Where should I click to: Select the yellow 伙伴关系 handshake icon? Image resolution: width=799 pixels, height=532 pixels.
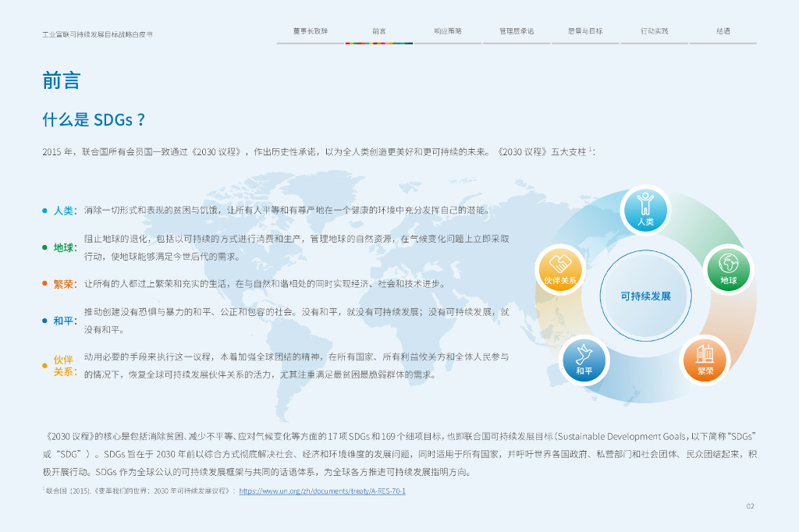point(559,268)
